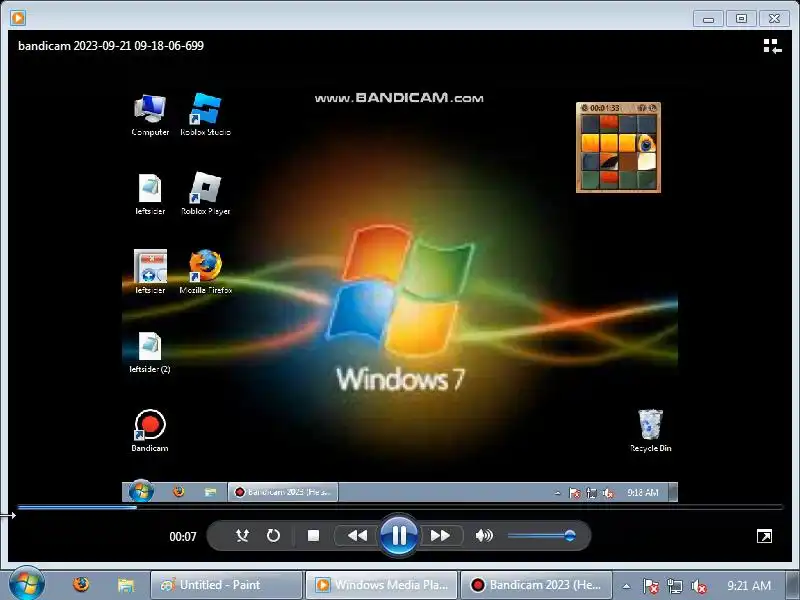Select Windows Media Player taskbar button
The height and width of the screenshot is (600, 800).
click(382, 585)
